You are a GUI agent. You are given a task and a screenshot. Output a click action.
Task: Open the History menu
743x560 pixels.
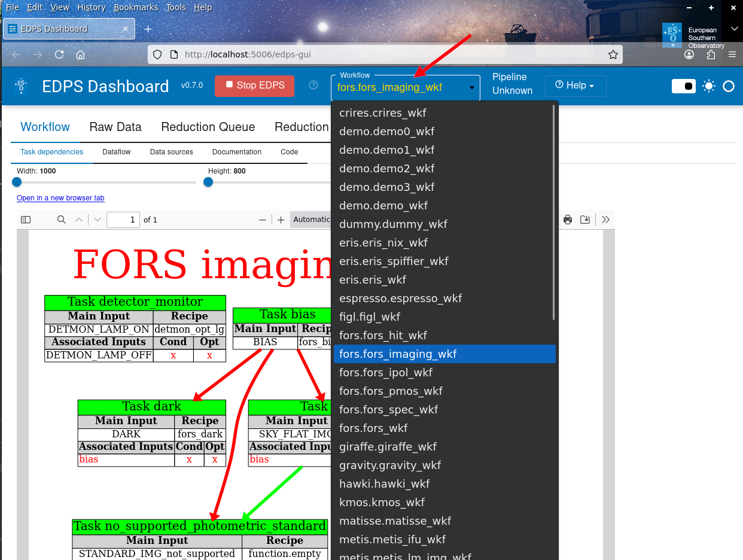click(x=91, y=7)
